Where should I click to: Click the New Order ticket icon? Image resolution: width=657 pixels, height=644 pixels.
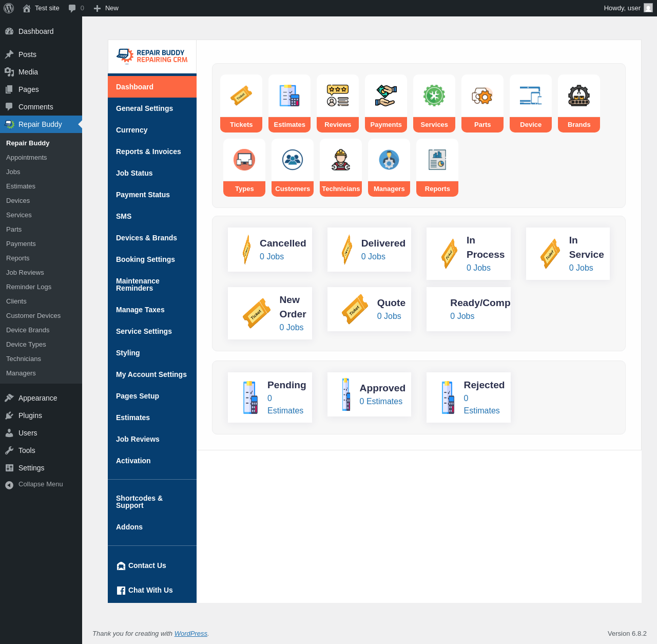[x=257, y=313]
